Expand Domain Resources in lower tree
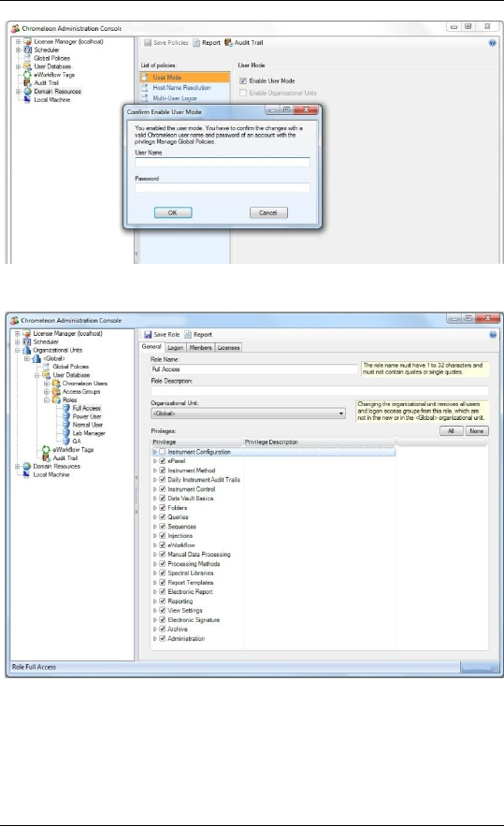504x826 pixels. (18, 466)
